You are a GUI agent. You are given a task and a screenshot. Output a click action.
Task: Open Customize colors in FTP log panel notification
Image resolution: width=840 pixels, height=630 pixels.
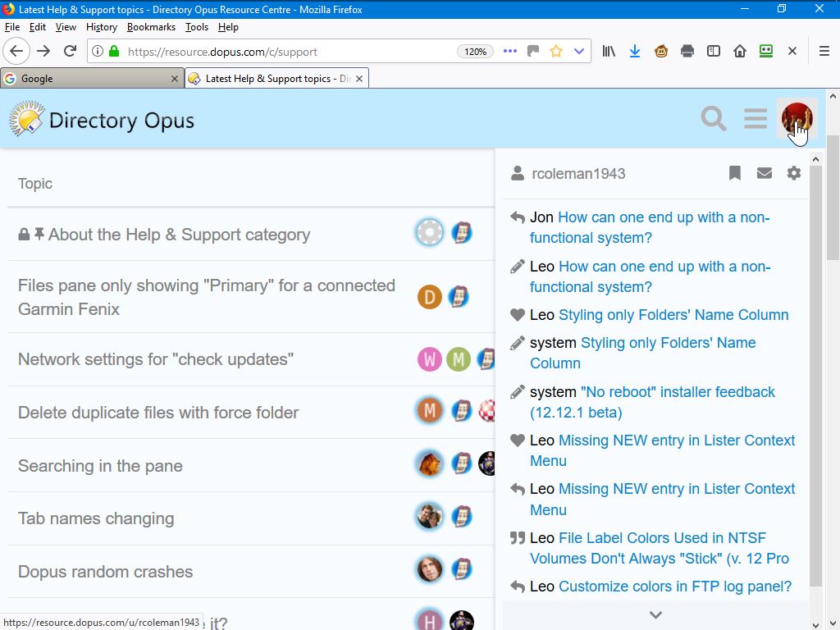coord(675,586)
